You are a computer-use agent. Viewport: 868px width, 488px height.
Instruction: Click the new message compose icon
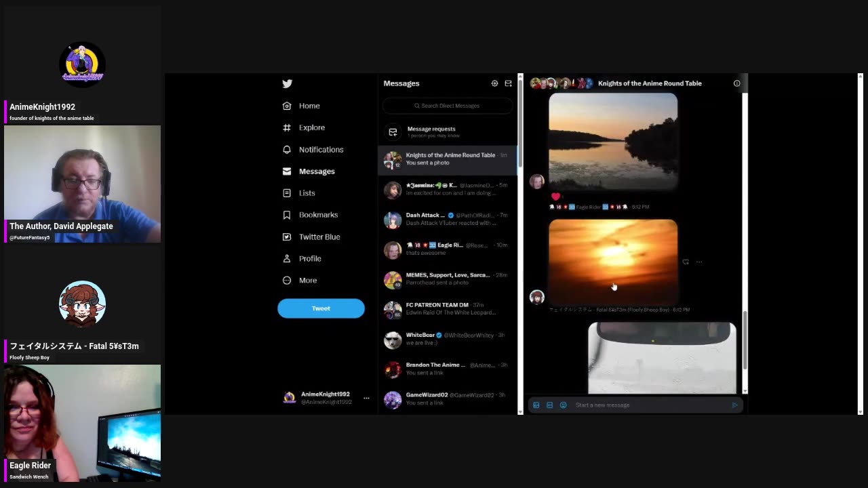[508, 83]
